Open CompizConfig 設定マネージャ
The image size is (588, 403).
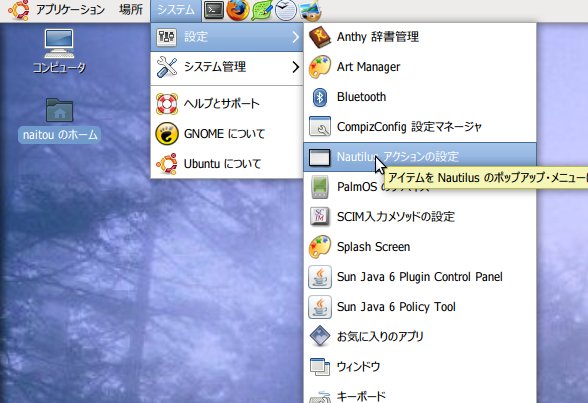click(420, 127)
